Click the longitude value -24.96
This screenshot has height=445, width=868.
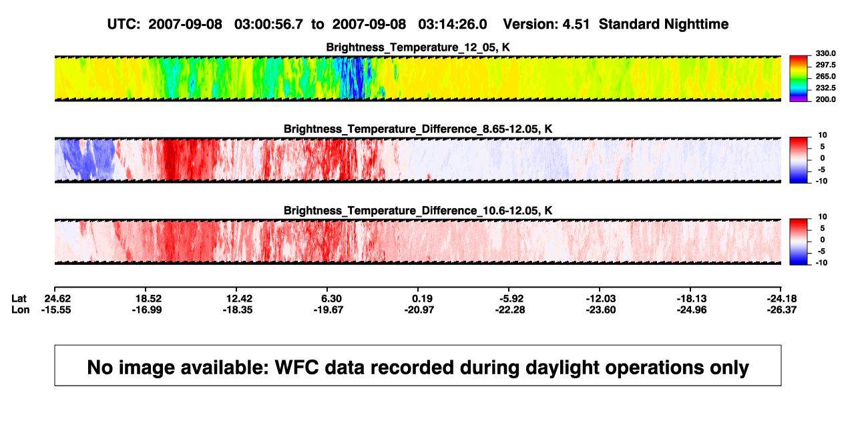(692, 310)
